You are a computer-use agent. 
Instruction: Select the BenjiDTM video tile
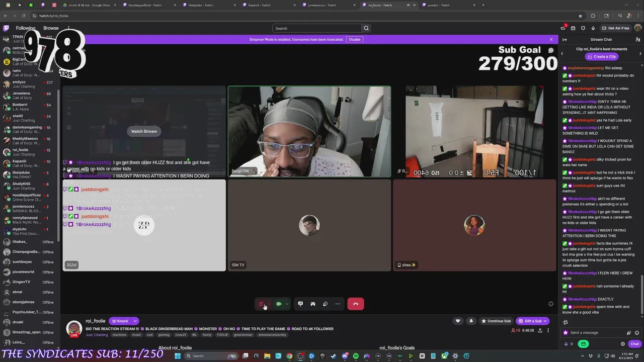(x=309, y=132)
